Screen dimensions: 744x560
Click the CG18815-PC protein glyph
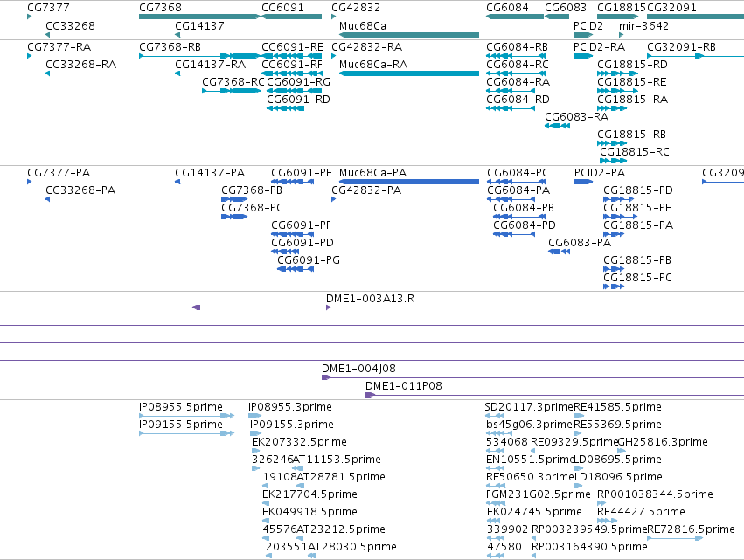pos(614,287)
